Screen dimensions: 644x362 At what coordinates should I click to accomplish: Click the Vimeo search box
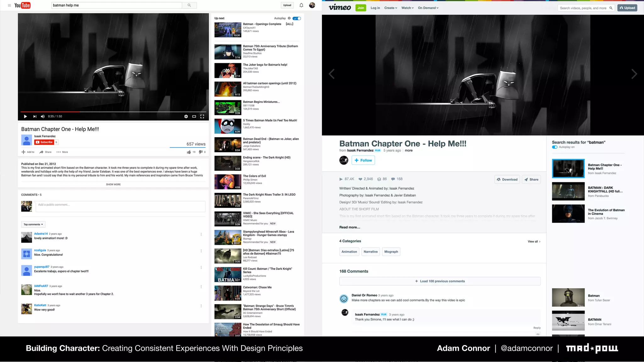pos(586,8)
